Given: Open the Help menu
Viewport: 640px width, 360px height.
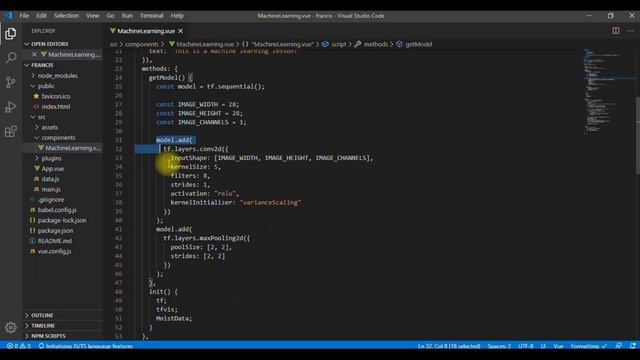Looking at the screenshot, I should pyautogui.click(x=177, y=16).
